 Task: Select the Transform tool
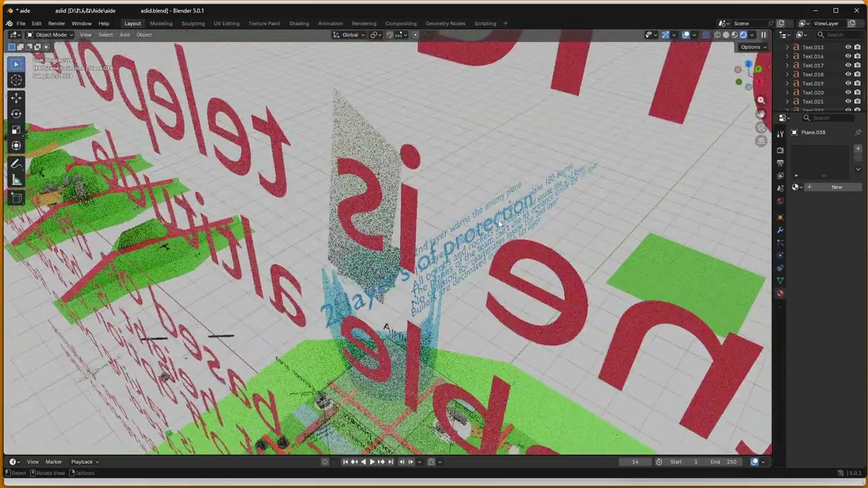pyautogui.click(x=16, y=145)
